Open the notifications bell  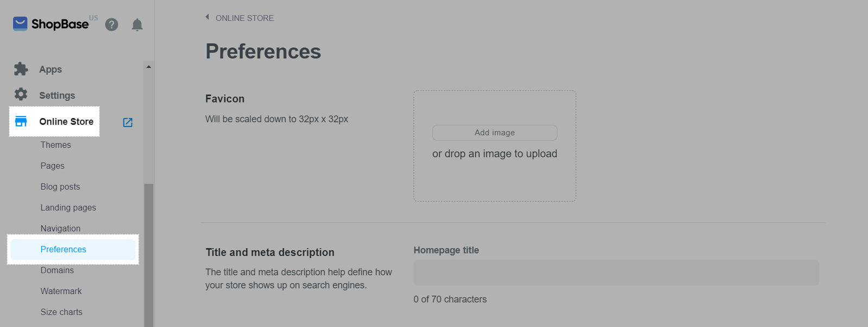(x=137, y=25)
